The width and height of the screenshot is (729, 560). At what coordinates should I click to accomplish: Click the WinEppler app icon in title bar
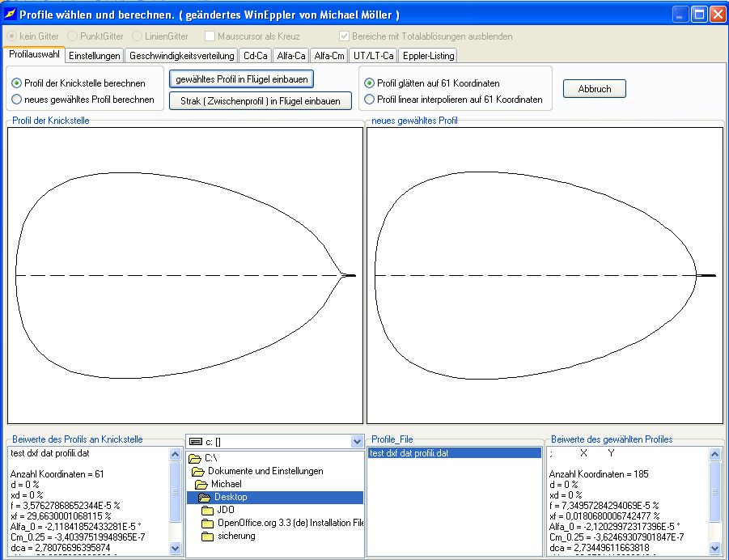[x=10, y=15]
